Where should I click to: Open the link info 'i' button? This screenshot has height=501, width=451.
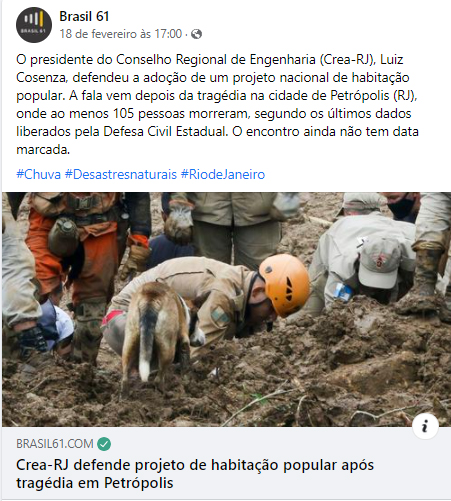(425, 426)
